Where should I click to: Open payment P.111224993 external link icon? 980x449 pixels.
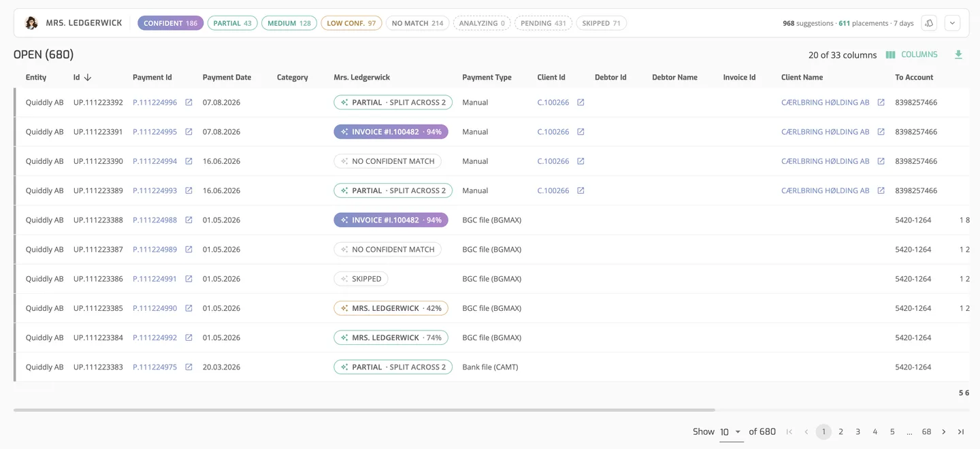pos(189,190)
